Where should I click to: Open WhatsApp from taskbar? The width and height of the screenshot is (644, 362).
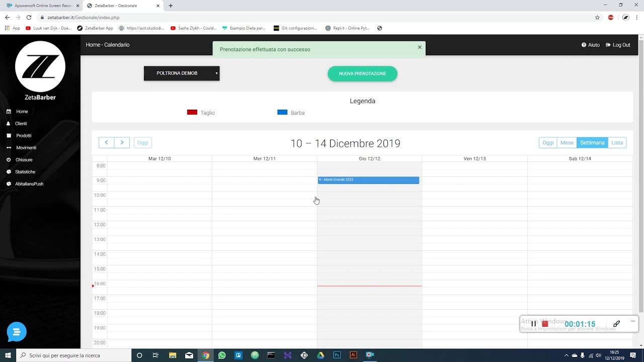tap(222, 355)
